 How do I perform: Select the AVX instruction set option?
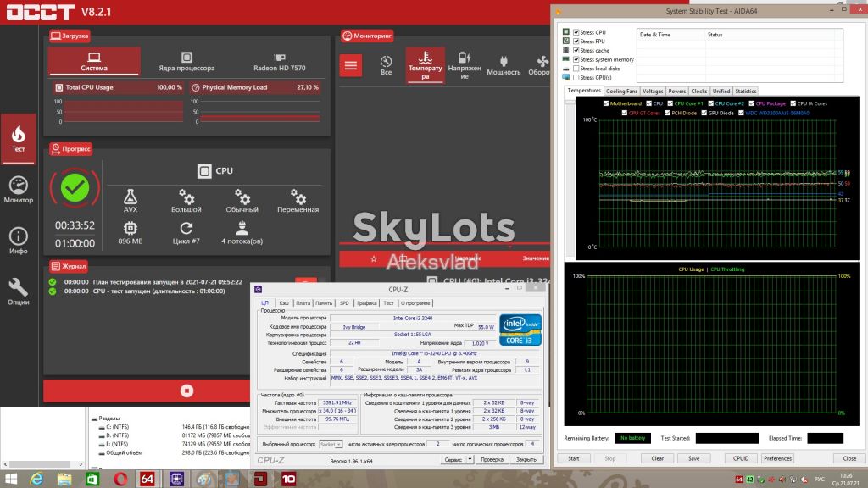point(131,201)
